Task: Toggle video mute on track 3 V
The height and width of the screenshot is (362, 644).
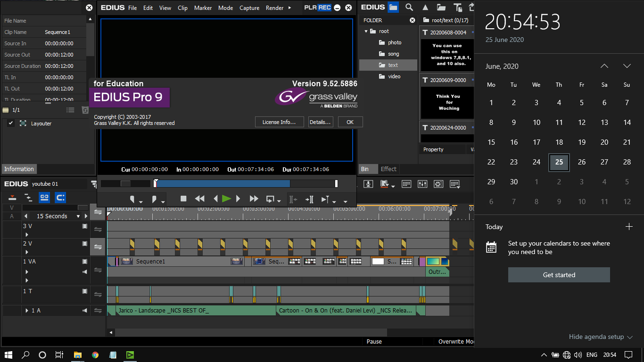Action: [x=85, y=226]
